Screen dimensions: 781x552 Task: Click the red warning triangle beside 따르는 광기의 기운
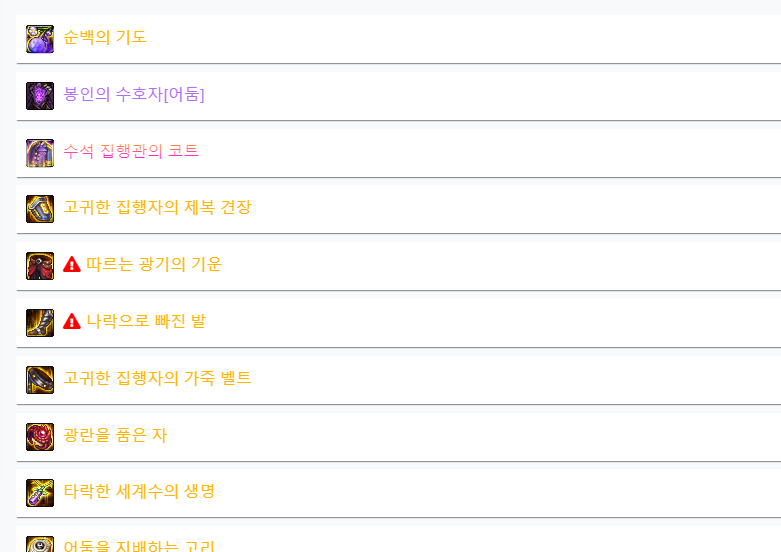tap(72, 264)
